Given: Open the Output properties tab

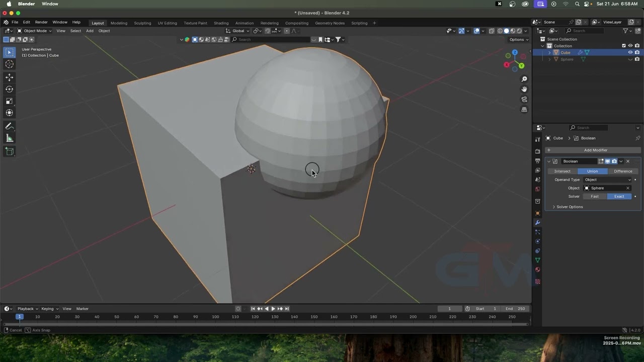Looking at the screenshot, I should 537,161.
